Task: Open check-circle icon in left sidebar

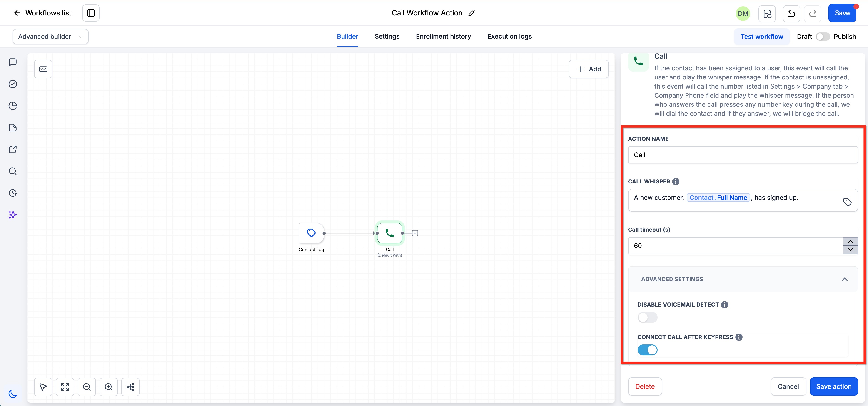Action: coord(13,84)
